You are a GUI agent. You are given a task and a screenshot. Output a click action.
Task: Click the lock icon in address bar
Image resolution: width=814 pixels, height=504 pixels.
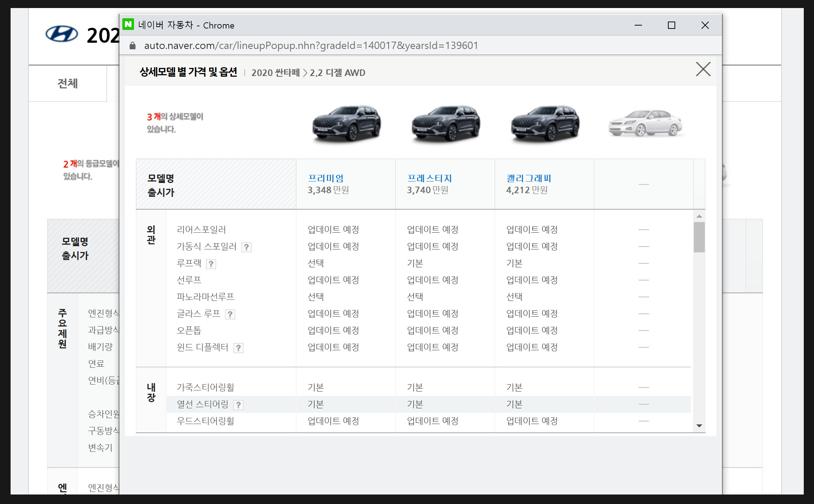click(x=133, y=46)
